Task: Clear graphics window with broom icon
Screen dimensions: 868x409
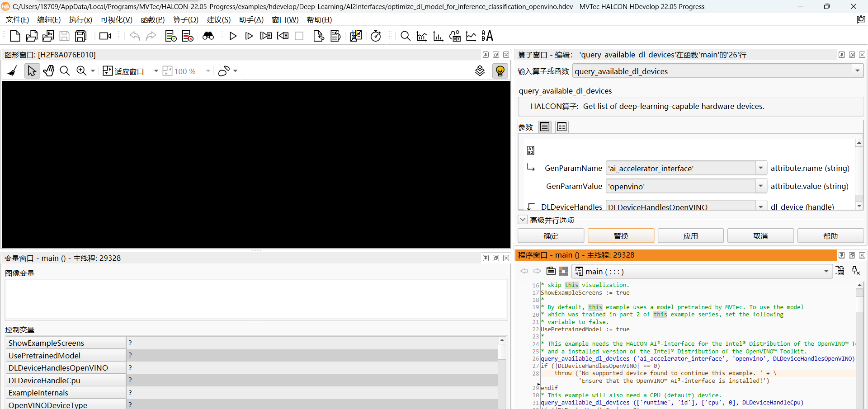Action: pos(13,71)
